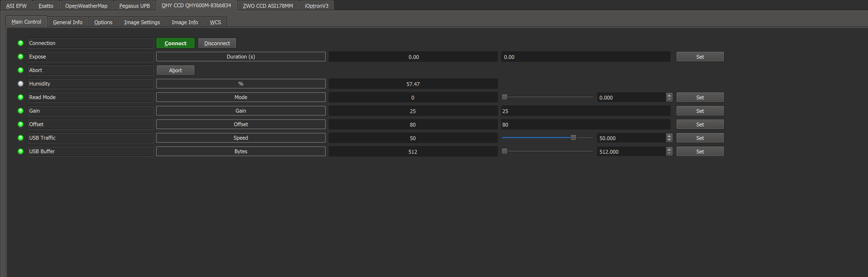Screen dimensions: 868x277
Task: Click the Connect button
Action: coord(175,43)
